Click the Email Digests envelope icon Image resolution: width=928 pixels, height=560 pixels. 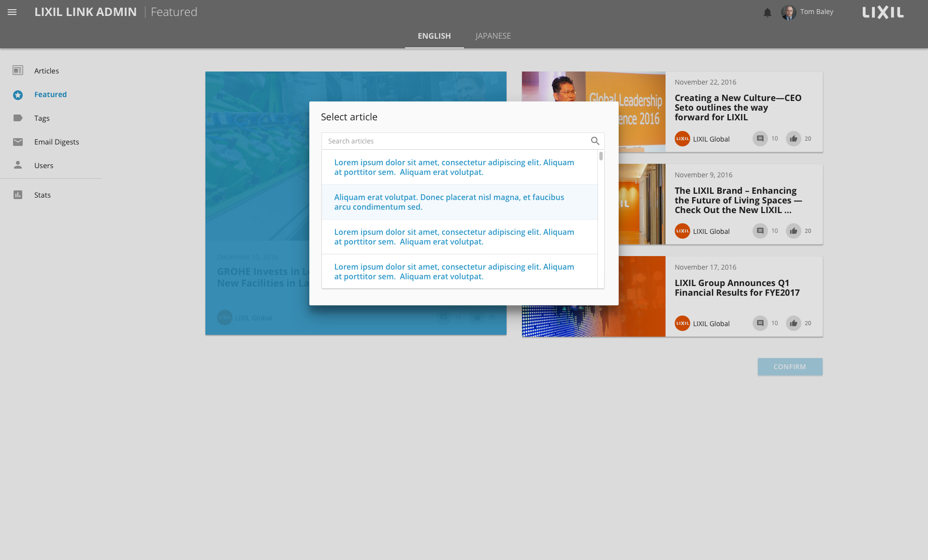(x=18, y=142)
